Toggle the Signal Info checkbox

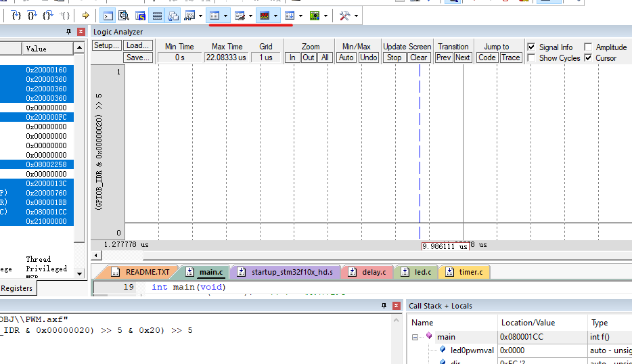(x=531, y=47)
